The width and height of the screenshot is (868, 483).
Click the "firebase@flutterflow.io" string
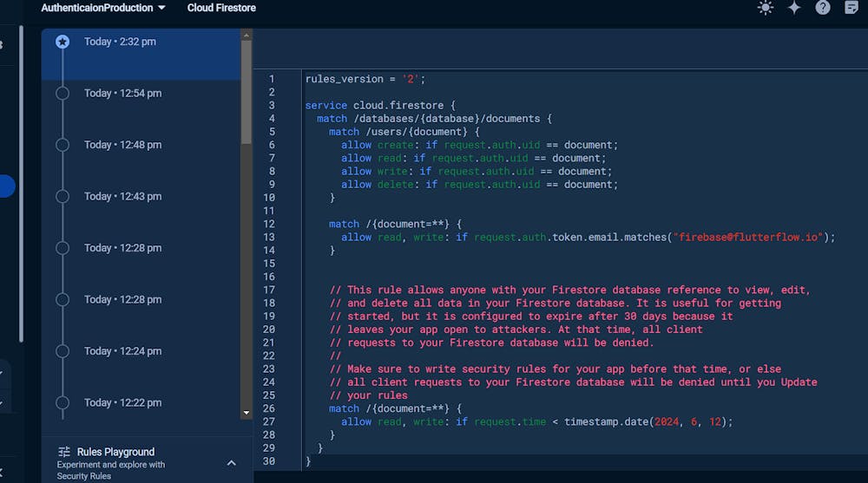[x=748, y=237]
